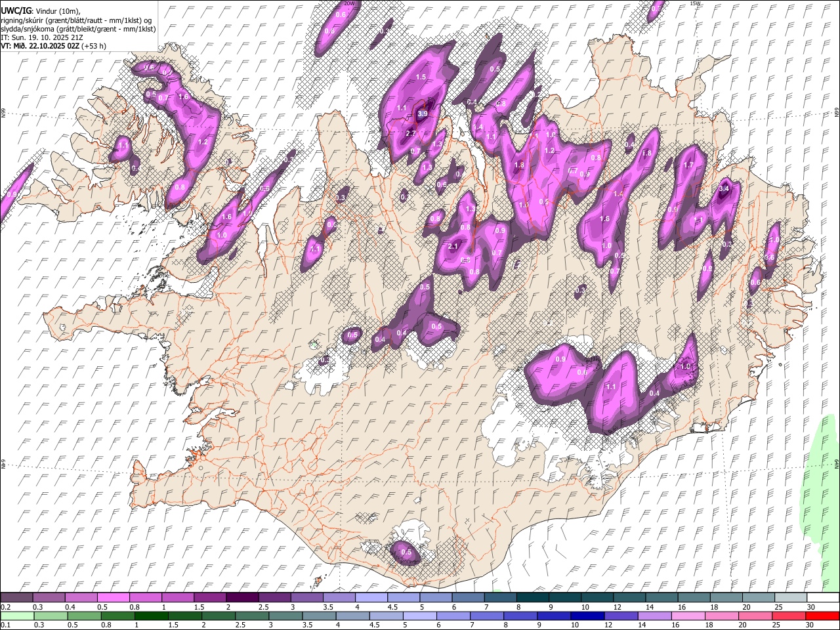This screenshot has height=630, width=840.
Task: Select the 1.5 purple snow legend swatch
Action: [209, 597]
